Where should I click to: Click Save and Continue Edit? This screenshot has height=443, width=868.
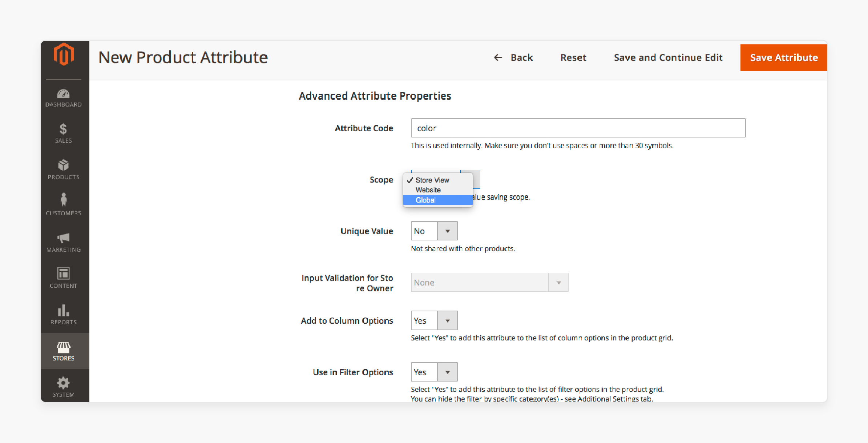pyautogui.click(x=668, y=57)
